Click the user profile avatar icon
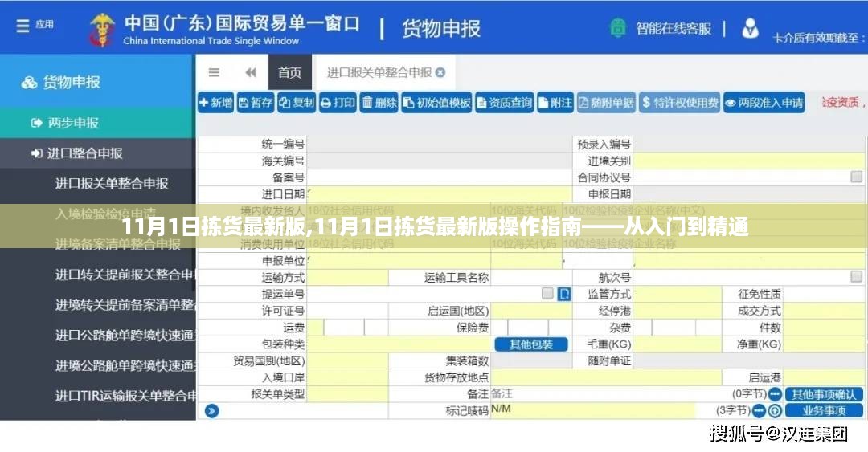This screenshot has width=868, height=452. pyautogui.click(x=750, y=28)
